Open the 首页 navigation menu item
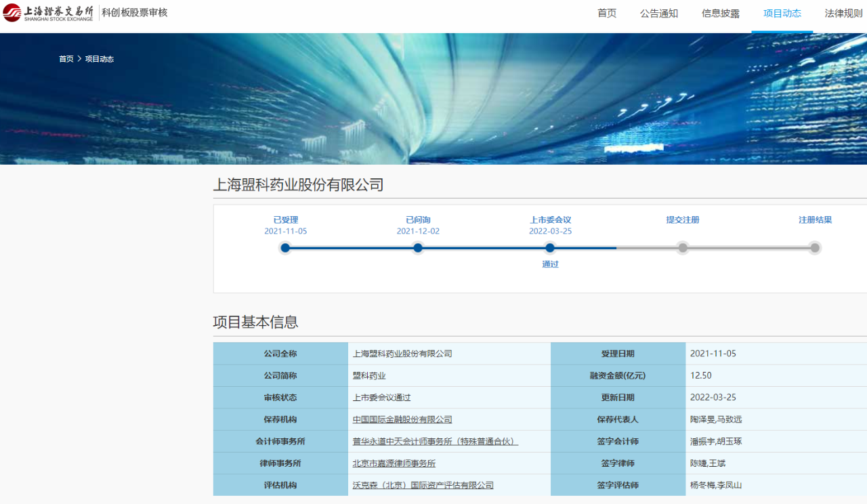 click(607, 14)
